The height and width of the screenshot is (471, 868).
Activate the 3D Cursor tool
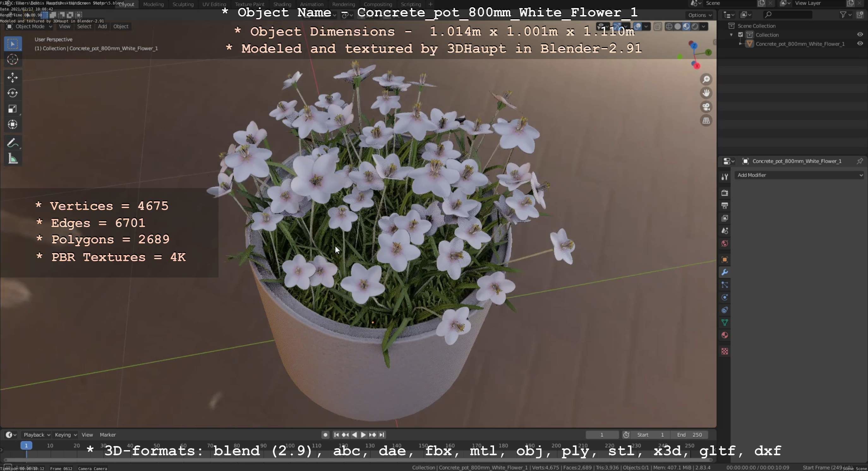13,60
